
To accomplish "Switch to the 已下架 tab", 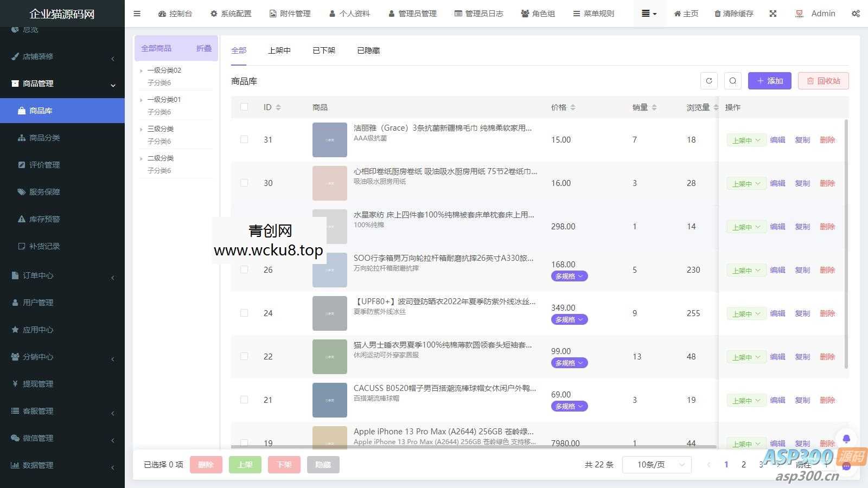I will pos(323,50).
